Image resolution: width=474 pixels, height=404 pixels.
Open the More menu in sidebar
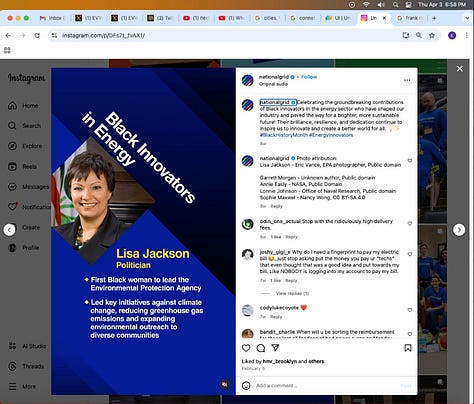[x=22, y=387]
